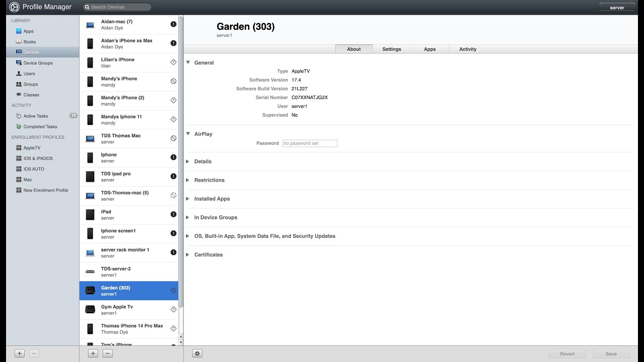Select the Garden (303) row in the device list
This screenshot has width=644, height=362.
pos(129,291)
